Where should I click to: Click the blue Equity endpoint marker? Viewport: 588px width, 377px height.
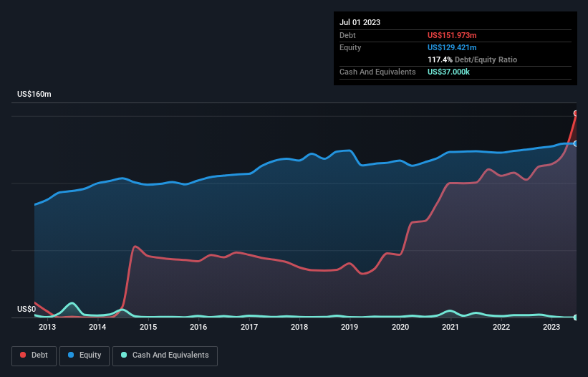point(576,143)
